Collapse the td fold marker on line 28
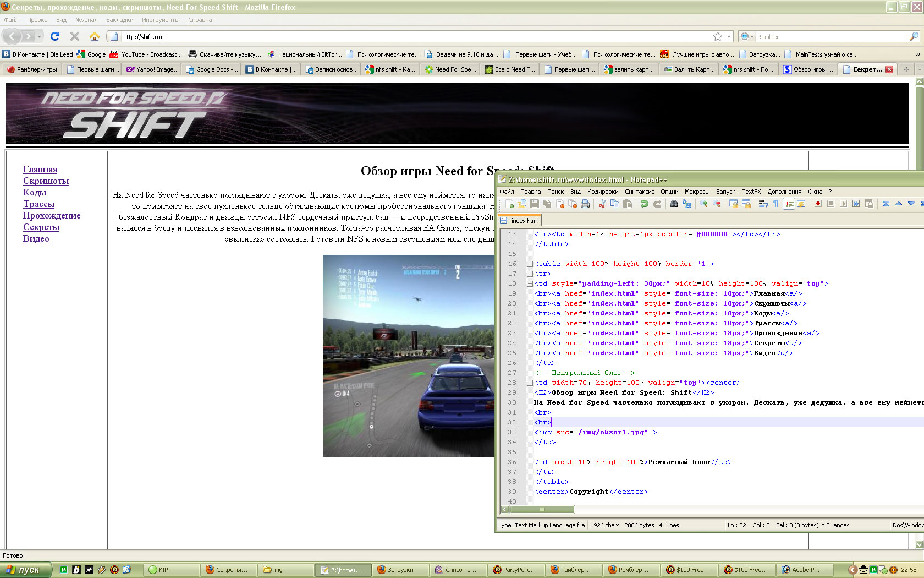The width and height of the screenshot is (924, 578). click(530, 383)
